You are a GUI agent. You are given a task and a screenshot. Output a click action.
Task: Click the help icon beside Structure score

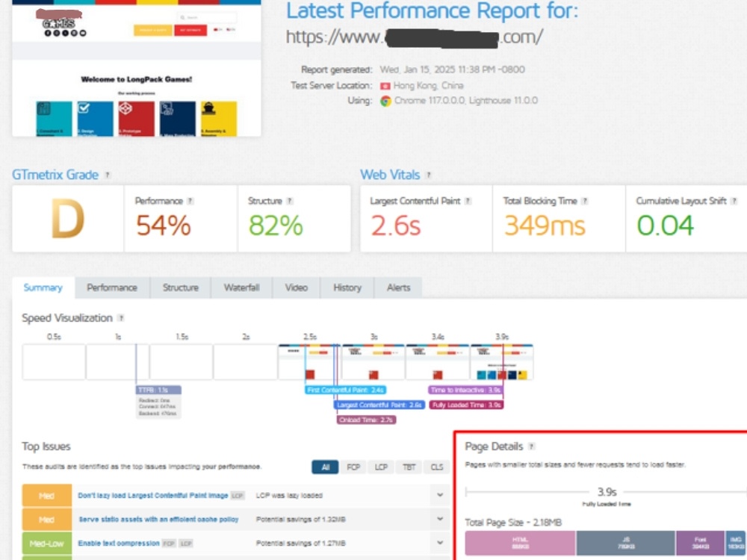point(290,201)
